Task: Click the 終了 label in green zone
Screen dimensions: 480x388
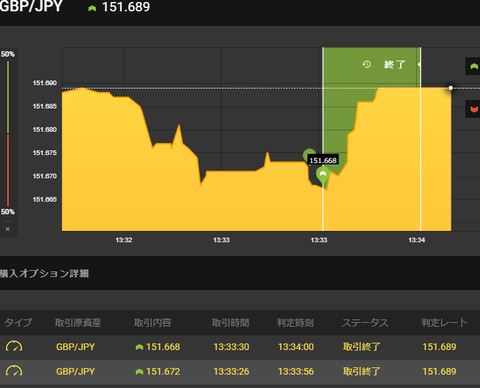Action: (x=395, y=64)
